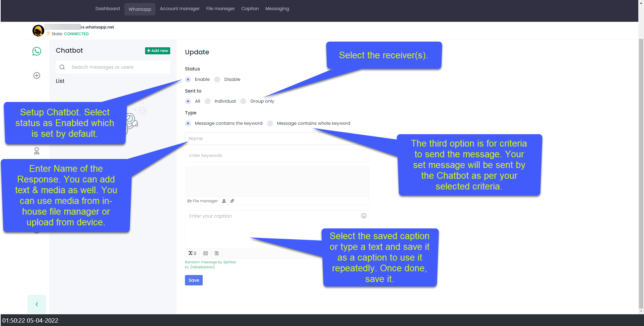Click the 'State: CONNECTED' status text
644x326 pixels.
70,34
